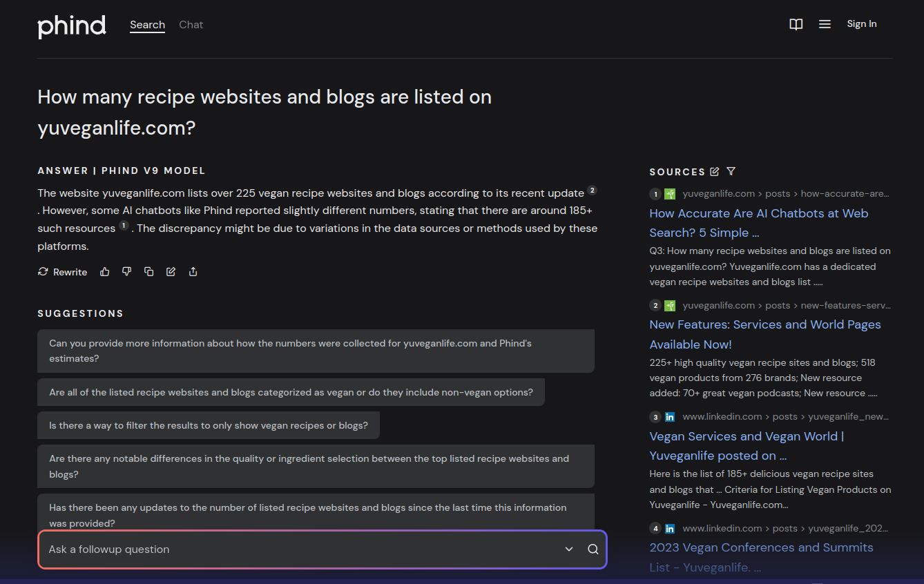Click Sign In
The height and width of the screenshot is (584, 924).
coord(862,23)
